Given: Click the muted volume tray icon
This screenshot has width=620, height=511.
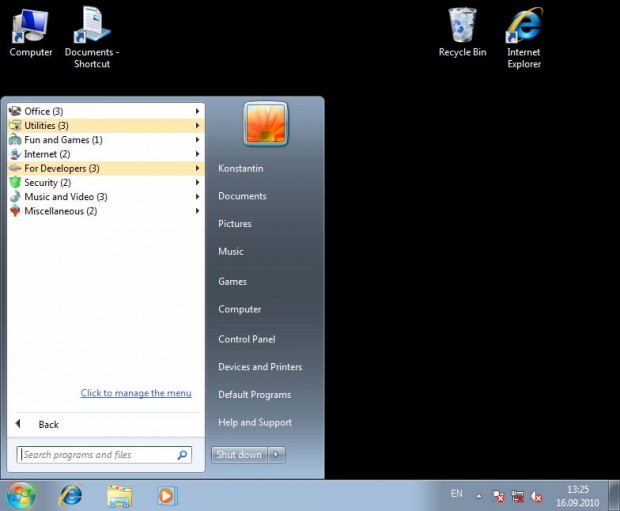Looking at the screenshot, I should coord(536,496).
